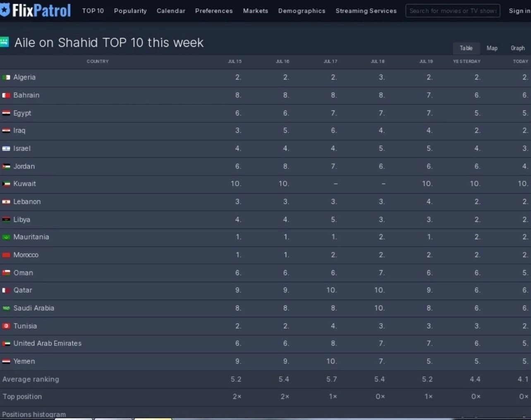The height and width of the screenshot is (420, 531).
Task: Click the United Arab Emirates flag icon
Action: [x=6, y=343]
